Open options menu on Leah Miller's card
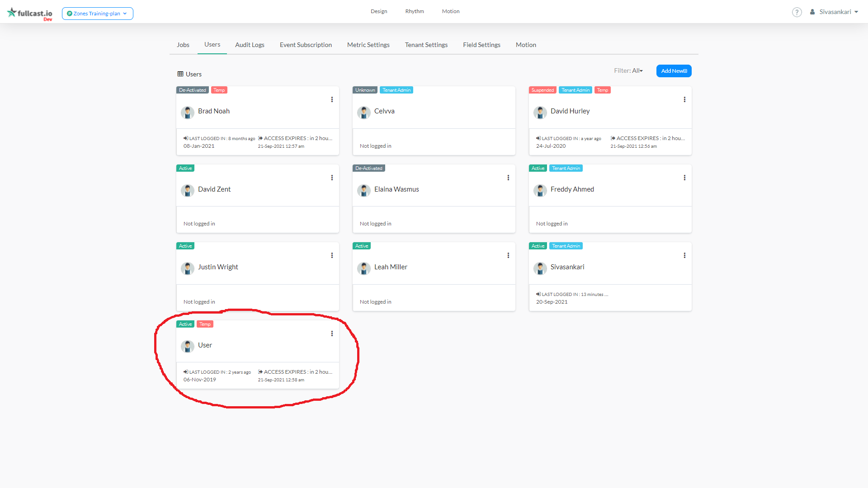868x488 pixels. [x=508, y=255]
